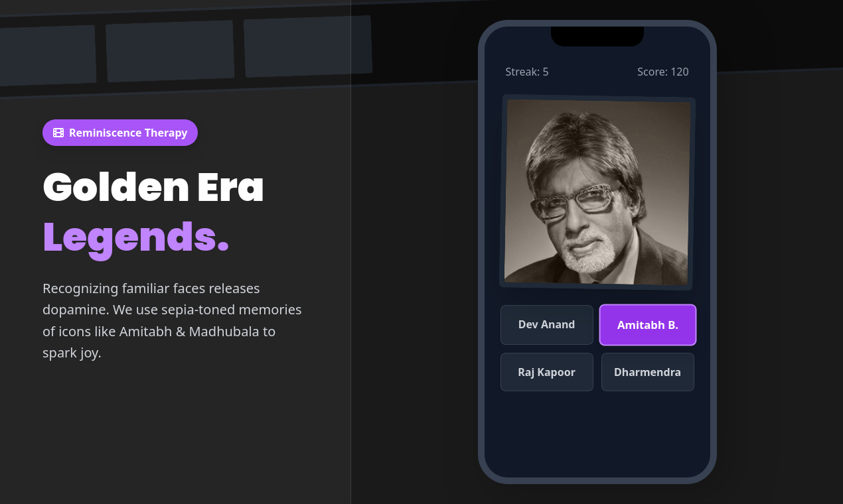Select the highlighted Amitabh B. answer
Image resolution: width=843 pixels, height=504 pixels.
648,325
